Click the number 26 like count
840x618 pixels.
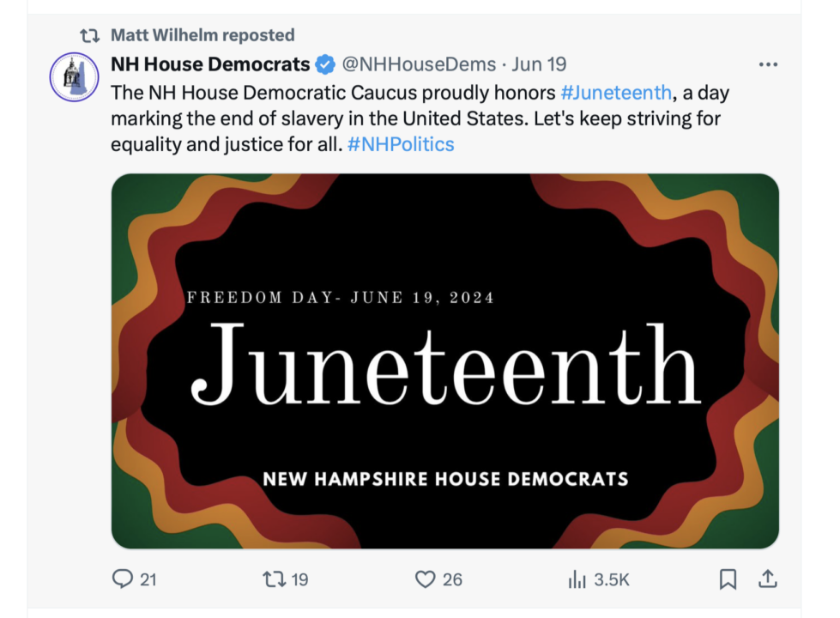point(452,580)
